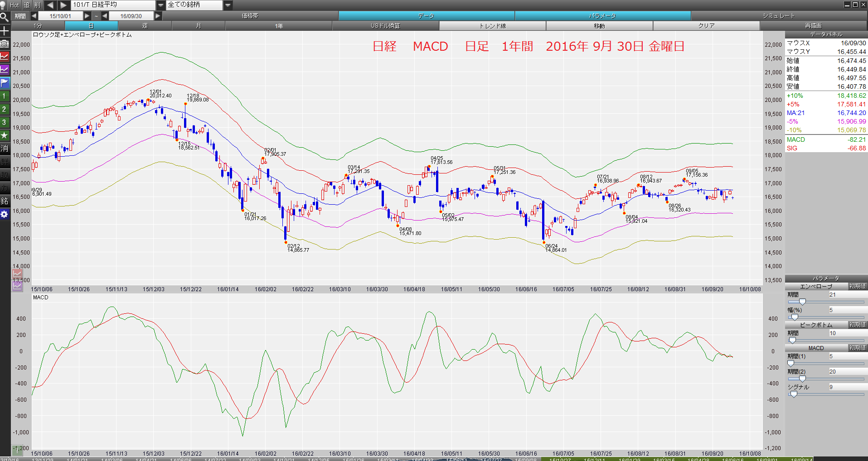Adjust the エンベロープ 期間 slider

point(802,302)
